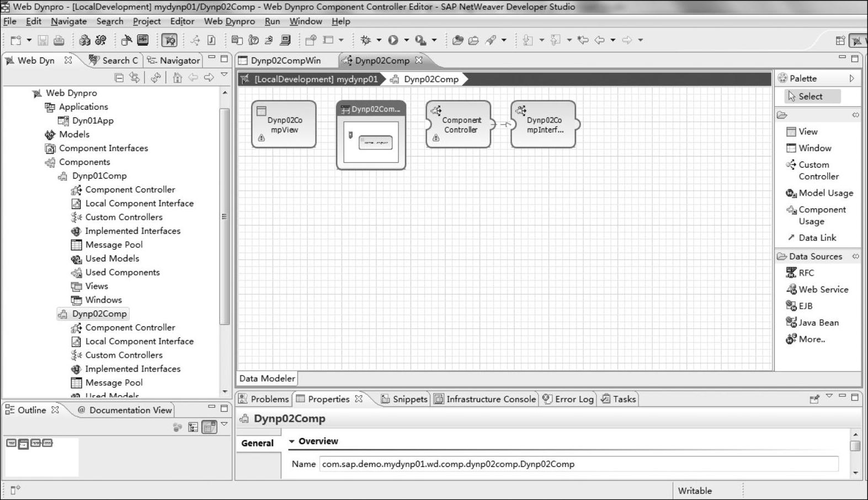This screenshot has height=500, width=868.
Task: Expand the Palette flyout arrow
Action: tap(851, 78)
